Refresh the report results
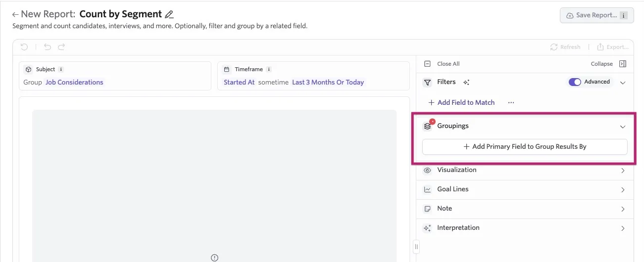Screen dimensions: 644x262 pos(565,47)
